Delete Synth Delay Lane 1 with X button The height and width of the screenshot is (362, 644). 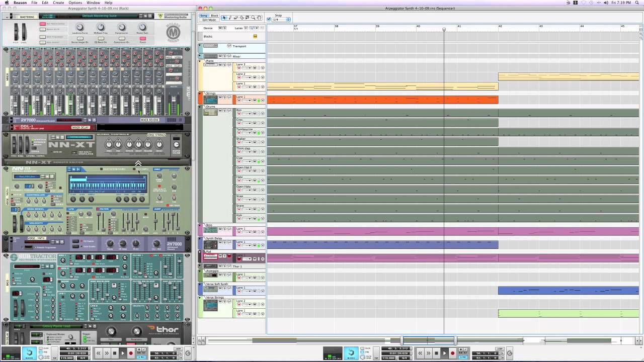[263, 245]
